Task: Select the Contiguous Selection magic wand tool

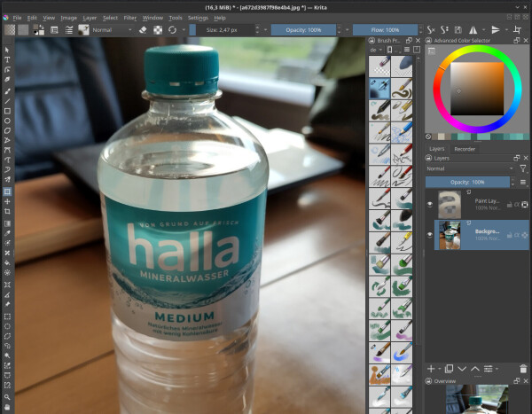Action: [x=7, y=356]
